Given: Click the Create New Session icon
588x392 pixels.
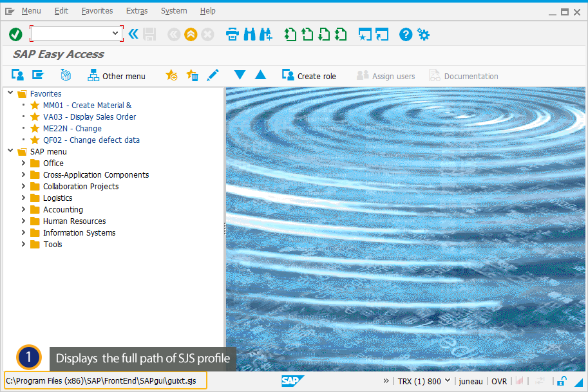Looking at the screenshot, I should [365, 35].
